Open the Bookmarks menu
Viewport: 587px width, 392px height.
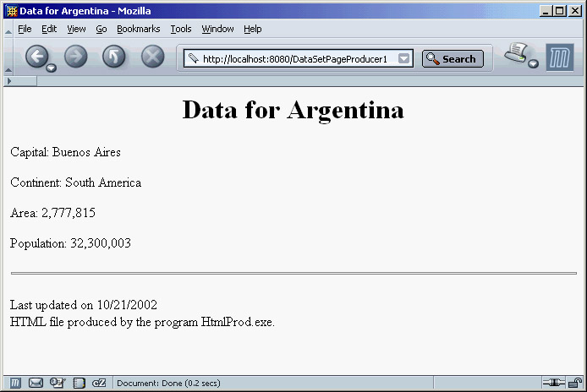coord(138,29)
